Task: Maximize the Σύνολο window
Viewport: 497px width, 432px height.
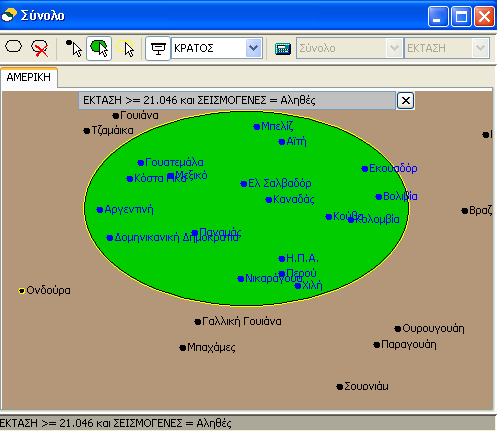Action: pyautogui.click(x=462, y=16)
